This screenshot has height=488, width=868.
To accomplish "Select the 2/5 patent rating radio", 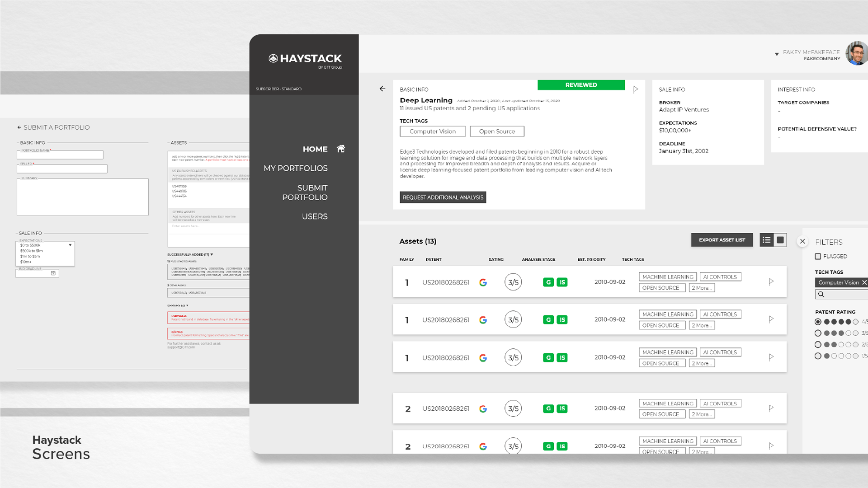I will [818, 344].
